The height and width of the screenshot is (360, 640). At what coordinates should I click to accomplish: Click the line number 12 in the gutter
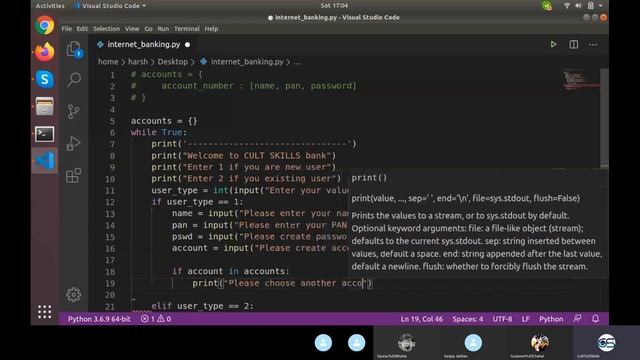(x=110, y=202)
